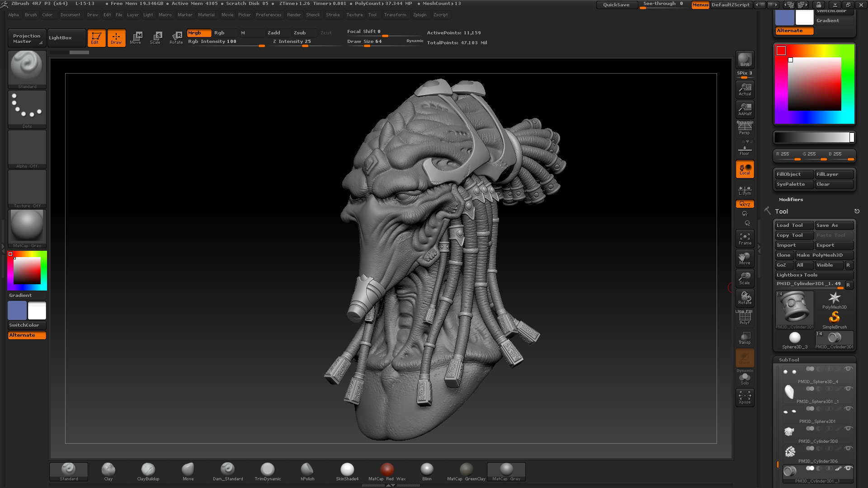
Task: Select the TrimDynamic brush
Action: [268, 472]
